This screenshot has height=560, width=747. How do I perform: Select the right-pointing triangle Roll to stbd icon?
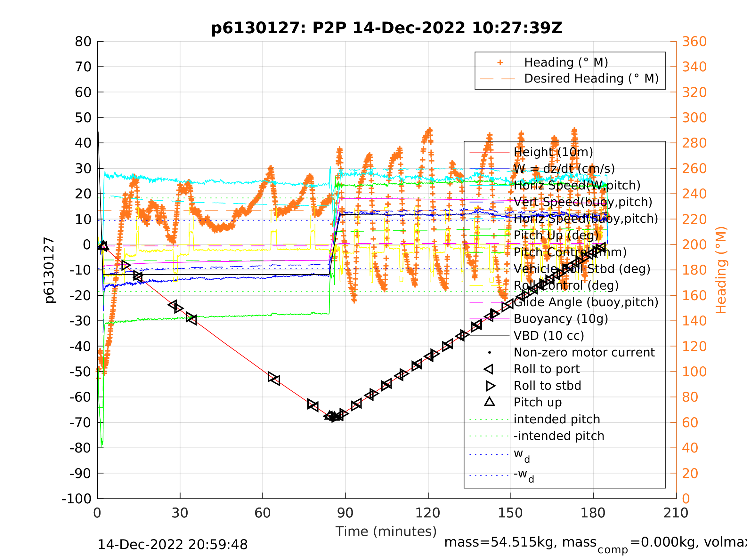(490, 386)
